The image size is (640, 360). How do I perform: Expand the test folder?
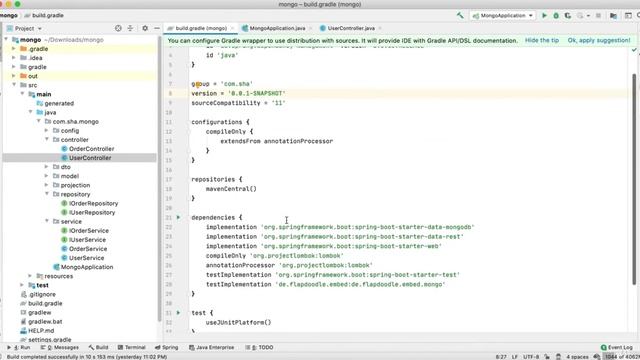pyautogui.click(x=22, y=285)
